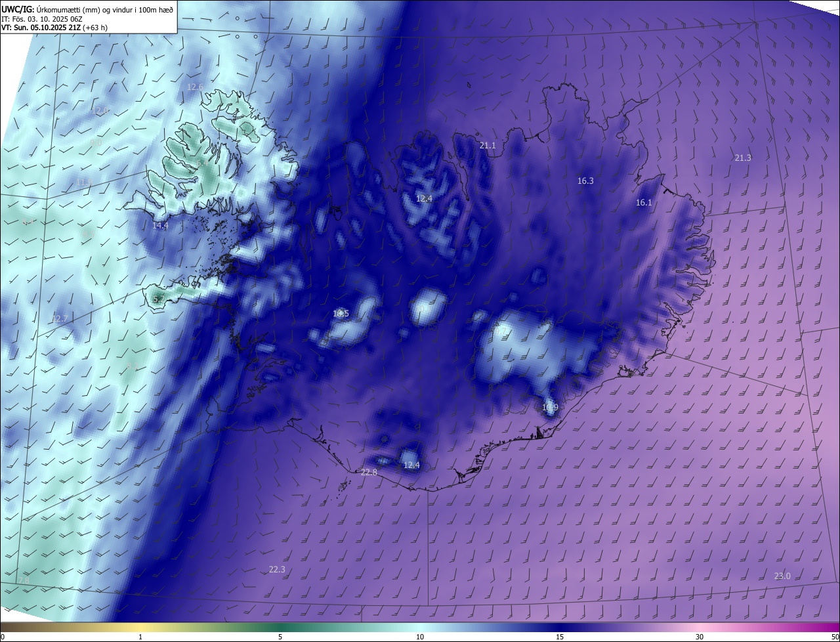
Task: Select the 23.0 value label
Action: tap(782, 576)
